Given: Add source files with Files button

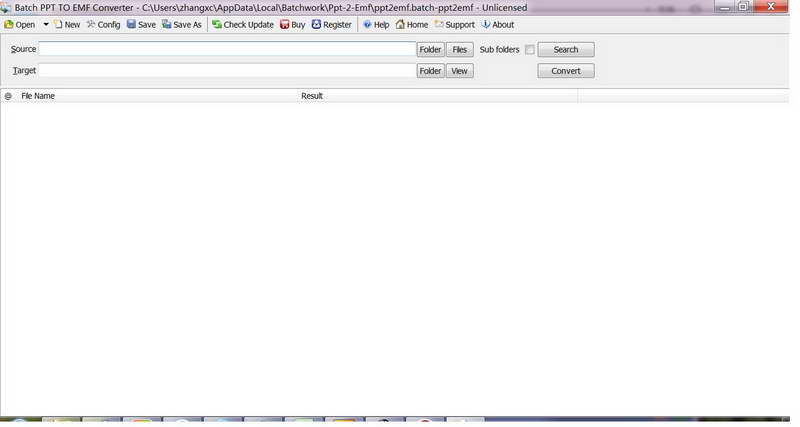Looking at the screenshot, I should pyautogui.click(x=460, y=49).
